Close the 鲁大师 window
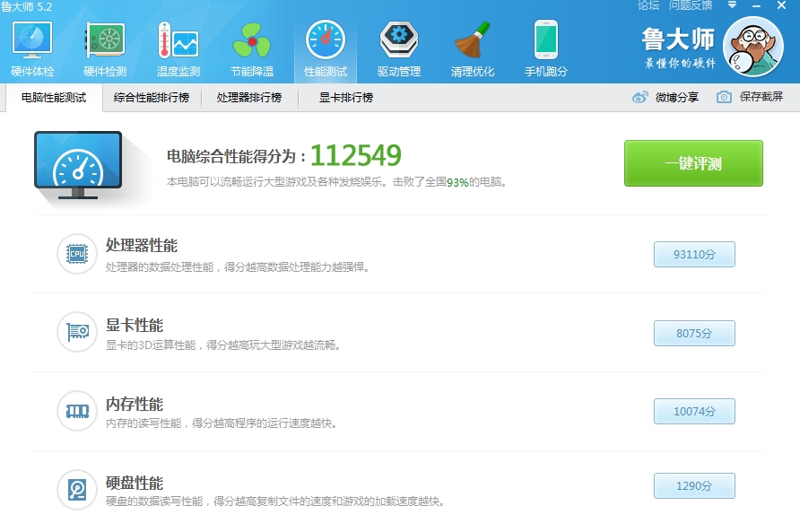The image size is (800, 532). pyautogui.click(x=781, y=5)
